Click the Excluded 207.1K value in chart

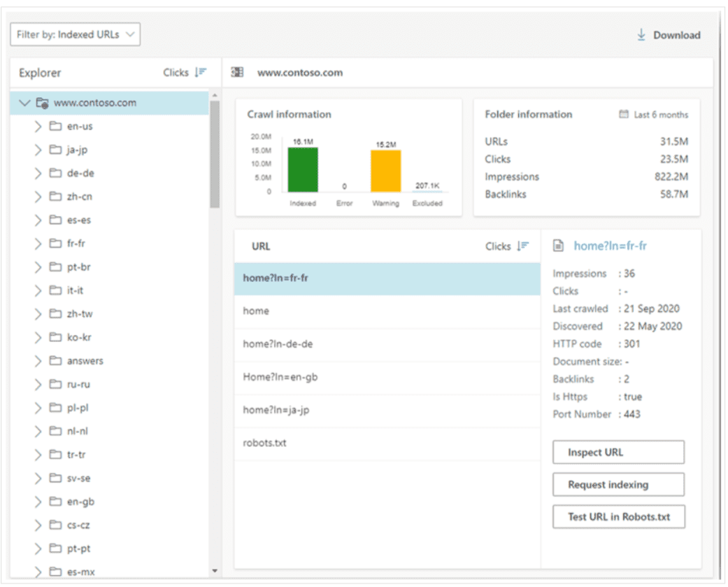(x=427, y=186)
